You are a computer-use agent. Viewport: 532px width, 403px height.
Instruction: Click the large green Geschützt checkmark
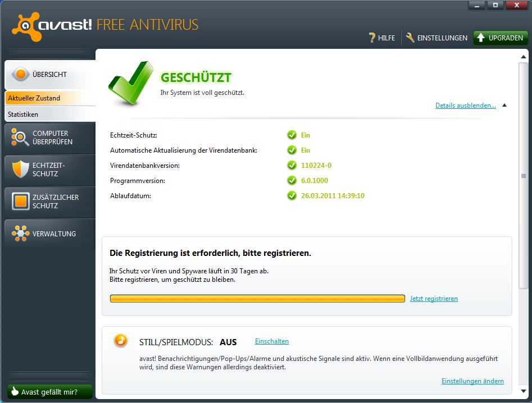[x=131, y=83]
